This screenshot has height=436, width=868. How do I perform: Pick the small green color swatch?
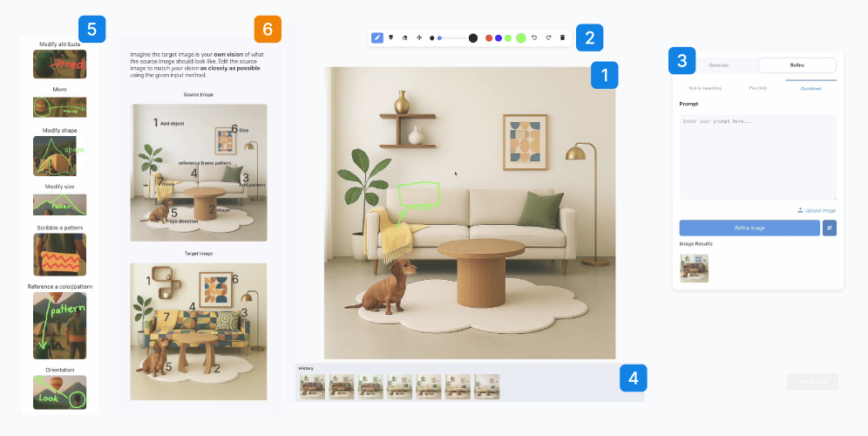507,38
